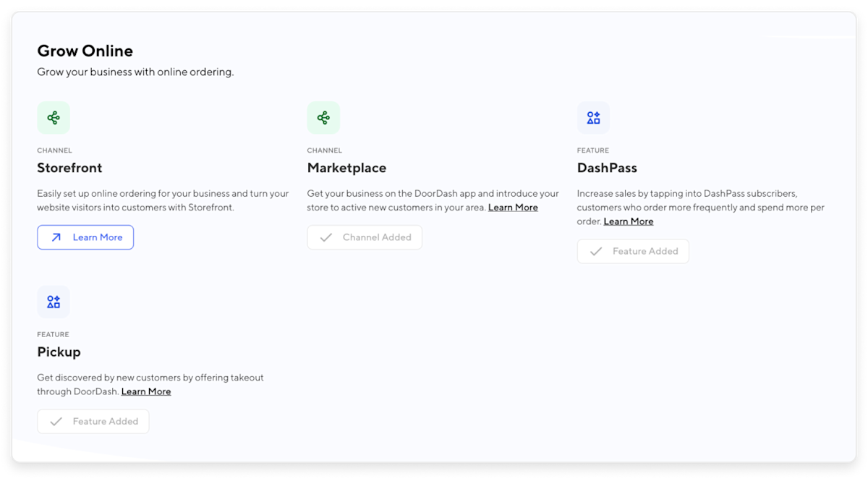Click the FEATURE label above DashPass
Viewport: 868px width, 484px height.
pyautogui.click(x=593, y=150)
